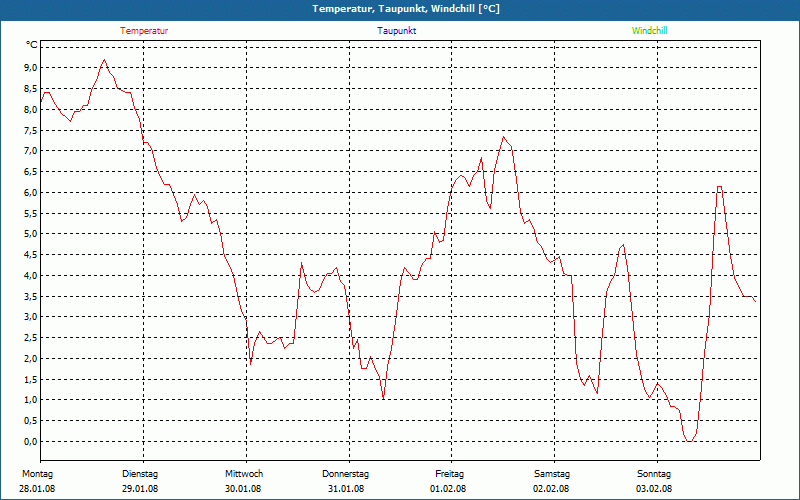800x500 pixels.
Task: Click the 4,5 y-axis value
Action: pyautogui.click(x=31, y=255)
